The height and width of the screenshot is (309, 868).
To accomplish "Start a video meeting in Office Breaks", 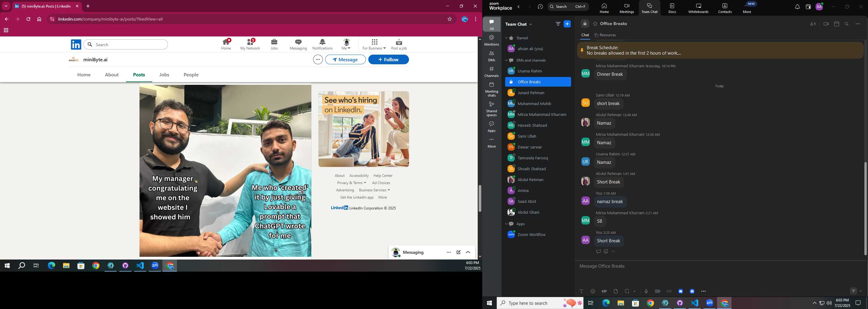I will [826, 24].
